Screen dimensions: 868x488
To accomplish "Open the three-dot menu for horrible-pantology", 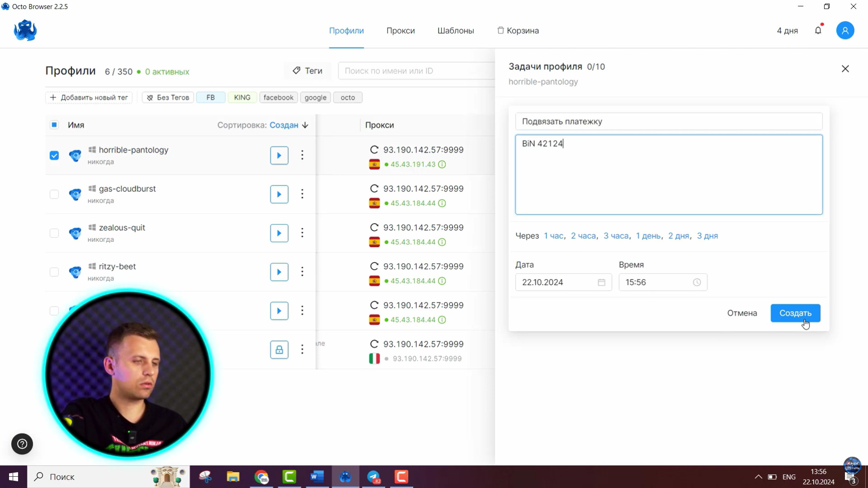I will (302, 155).
